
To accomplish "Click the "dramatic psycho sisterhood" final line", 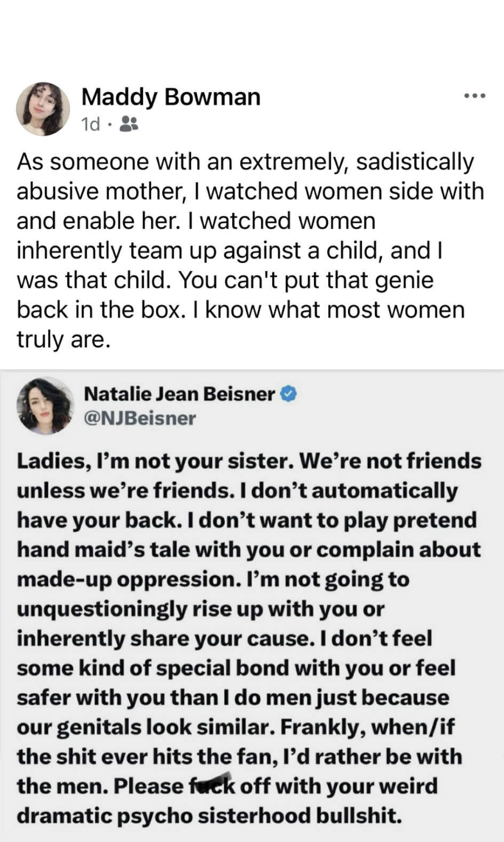I will (209, 816).
